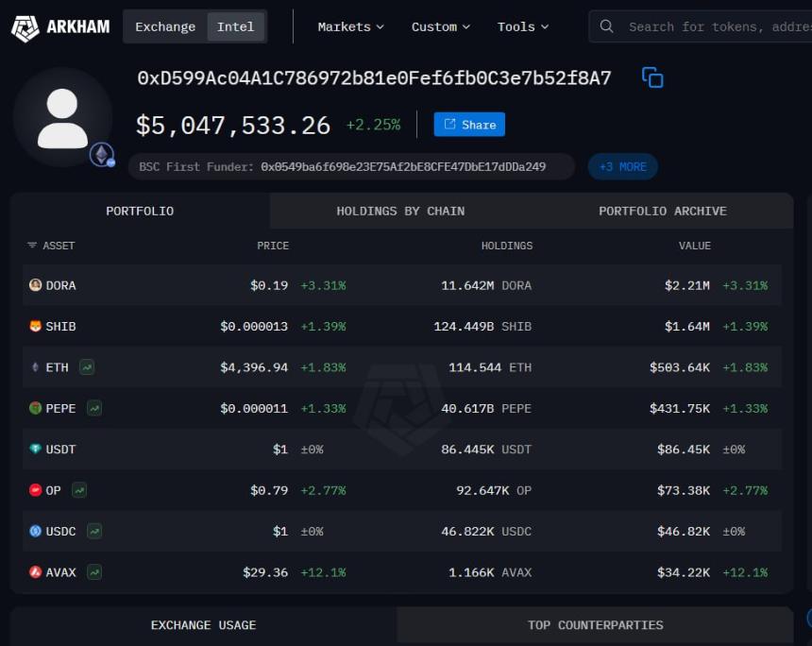
Task: Open the Markets dropdown
Action: [x=349, y=26]
